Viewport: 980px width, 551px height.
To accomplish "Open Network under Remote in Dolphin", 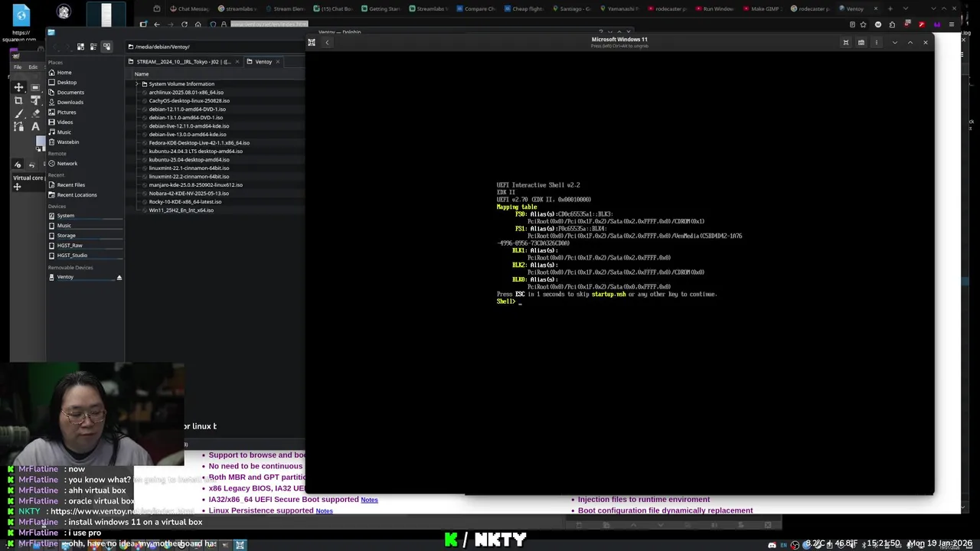I will coord(67,164).
